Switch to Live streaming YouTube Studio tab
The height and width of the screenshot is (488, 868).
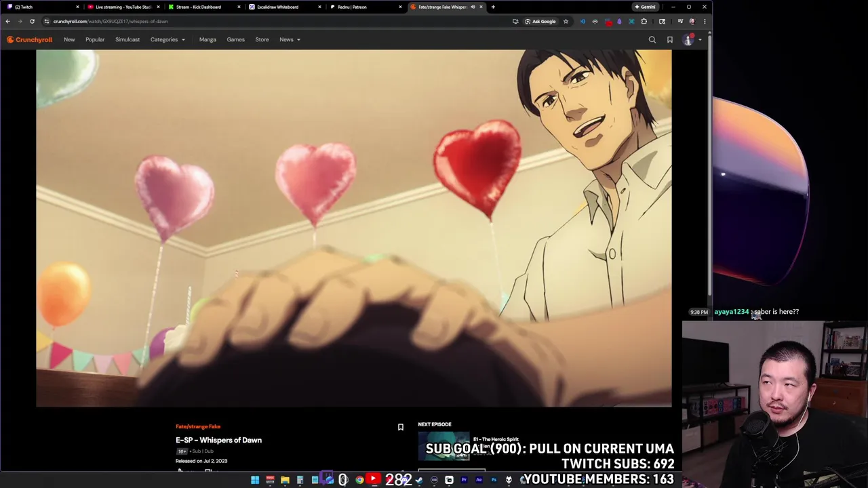[123, 7]
